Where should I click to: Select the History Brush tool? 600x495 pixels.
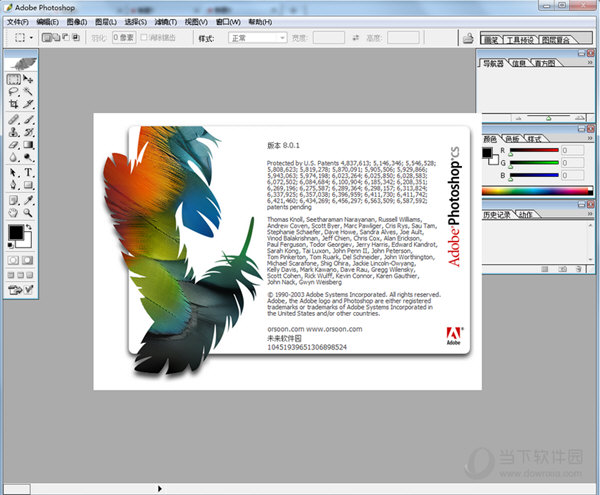tap(28, 132)
